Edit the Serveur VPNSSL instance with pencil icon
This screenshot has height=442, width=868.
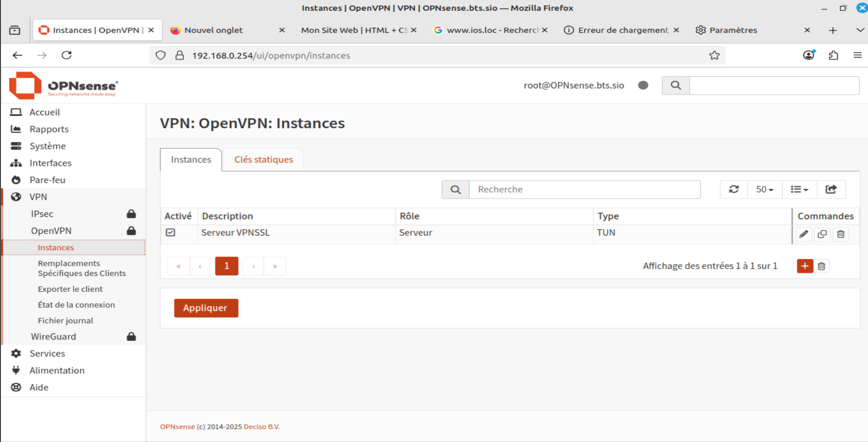point(803,234)
